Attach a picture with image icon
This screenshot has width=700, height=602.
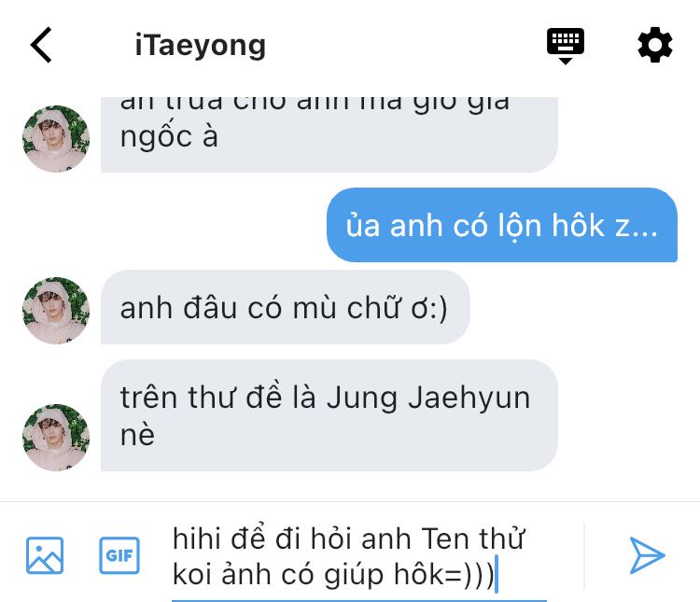point(45,555)
